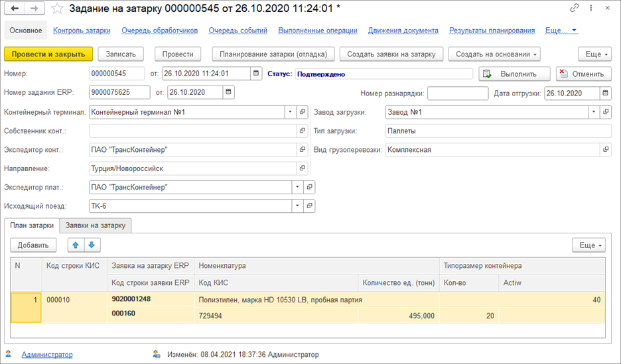Viewport: 621px width, 364px height.
Task: Open calendar for shipment date
Action: coord(606,93)
